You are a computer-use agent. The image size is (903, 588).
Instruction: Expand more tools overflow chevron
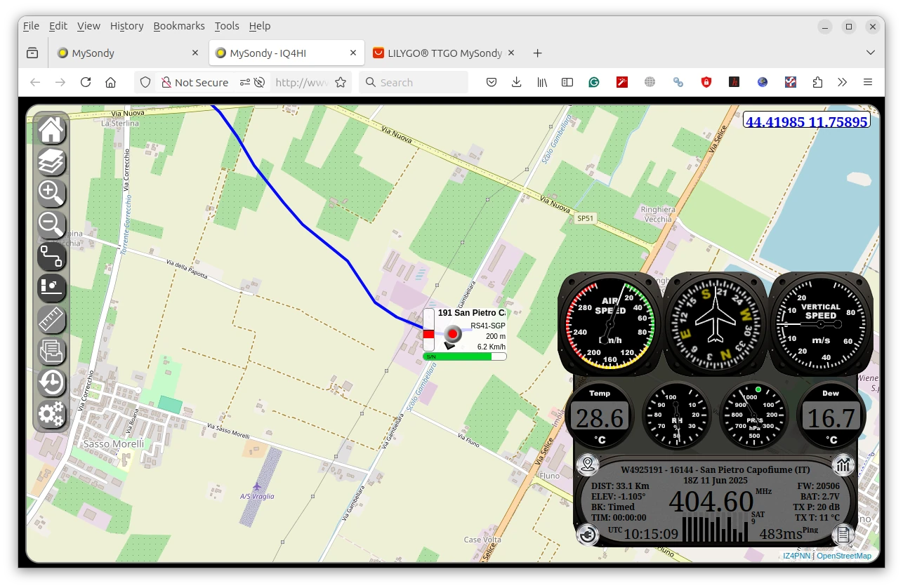(843, 82)
